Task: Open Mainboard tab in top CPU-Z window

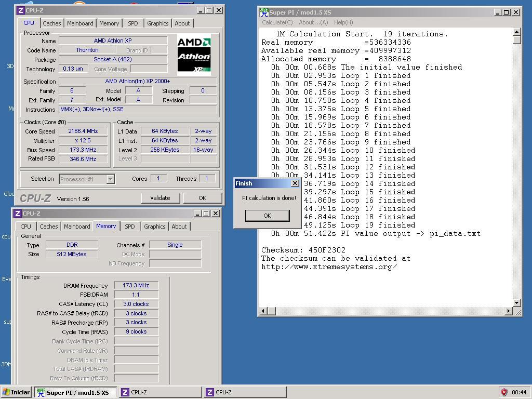Action: click(x=80, y=23)
